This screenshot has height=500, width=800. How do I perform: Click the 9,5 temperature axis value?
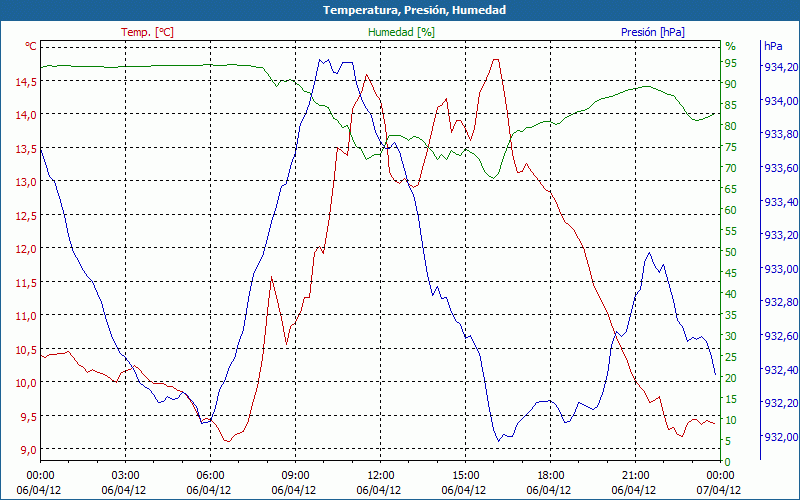(29, 416)
